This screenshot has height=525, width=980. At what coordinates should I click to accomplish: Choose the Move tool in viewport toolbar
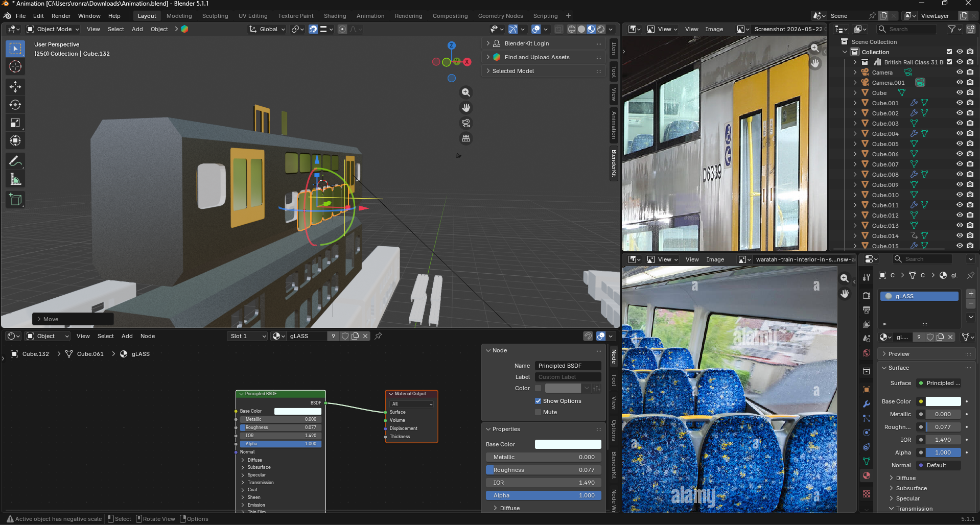[x=15, y=87]
